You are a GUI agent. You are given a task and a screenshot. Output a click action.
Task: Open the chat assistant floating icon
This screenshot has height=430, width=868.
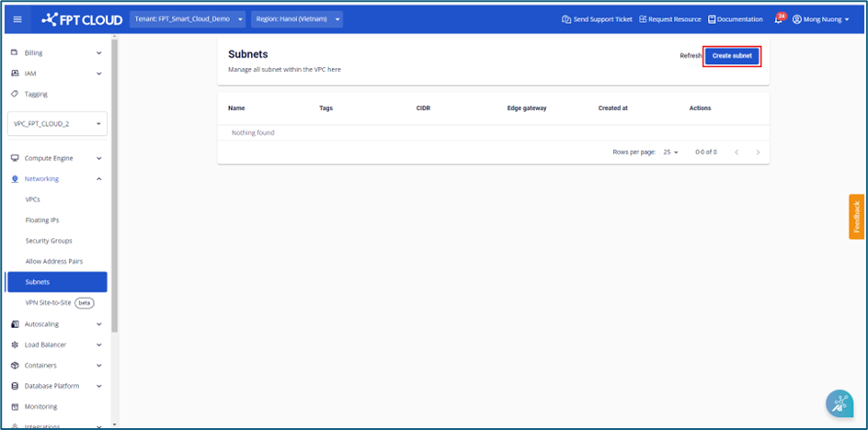(839, 403)
